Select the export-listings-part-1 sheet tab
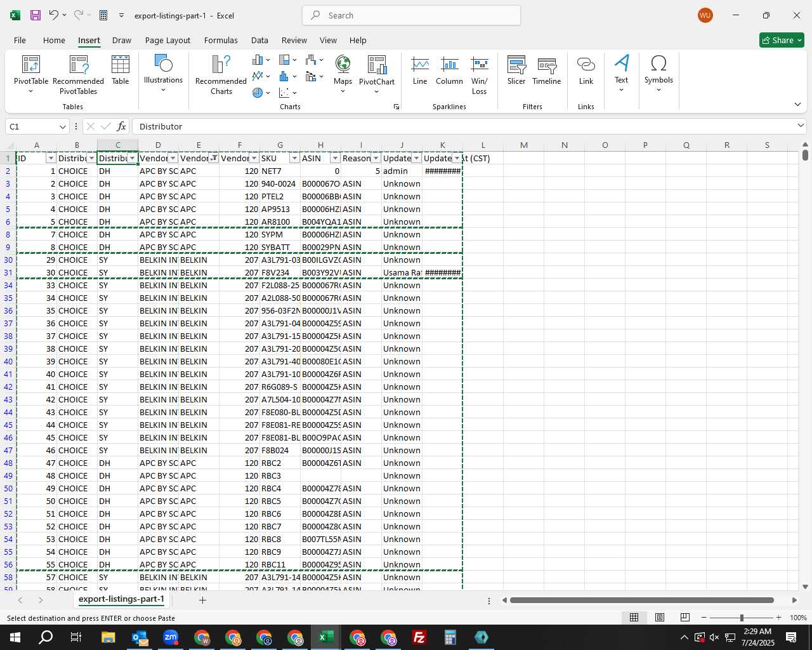 (121, 599)
